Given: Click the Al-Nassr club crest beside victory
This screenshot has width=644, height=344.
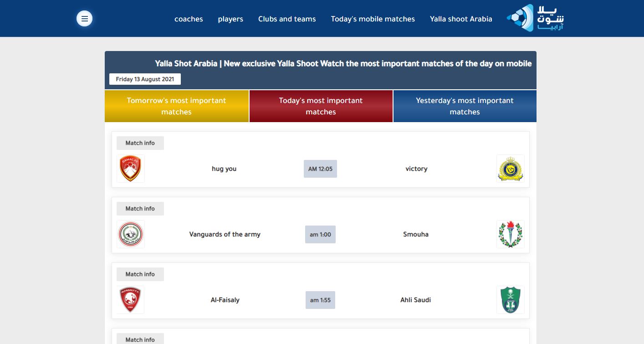Looking at the screenshot, I should click(510, 169).
